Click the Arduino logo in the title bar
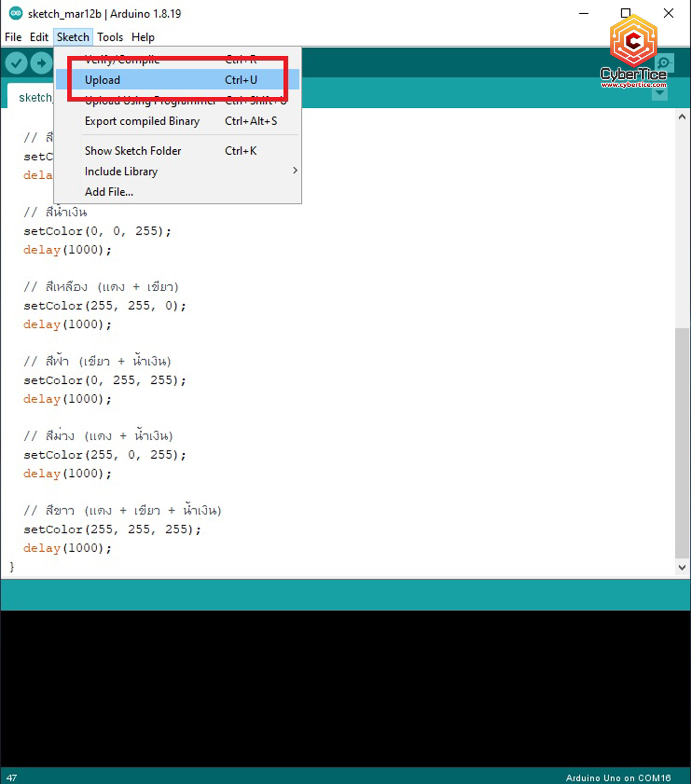This screenshot has width=691, height=784. pos(16,13)
